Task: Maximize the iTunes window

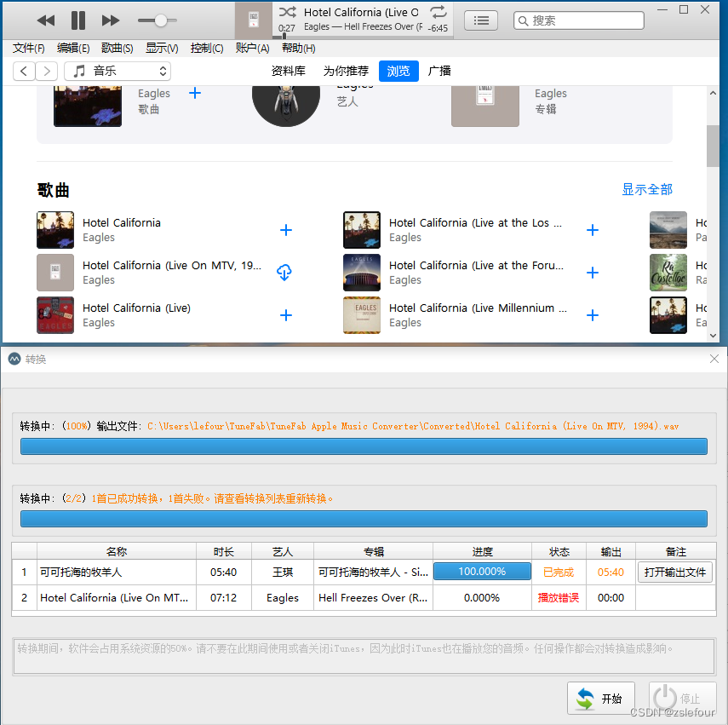Action: click(684, 9)
